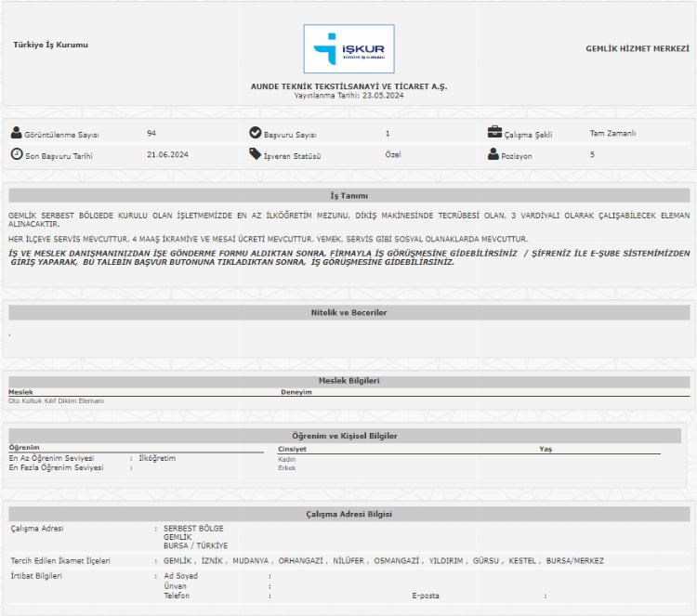Image resolution: width=697 pixels, height=616 pixels.
Task: Select the İş Tanımı section header
Action: [348, 196]
